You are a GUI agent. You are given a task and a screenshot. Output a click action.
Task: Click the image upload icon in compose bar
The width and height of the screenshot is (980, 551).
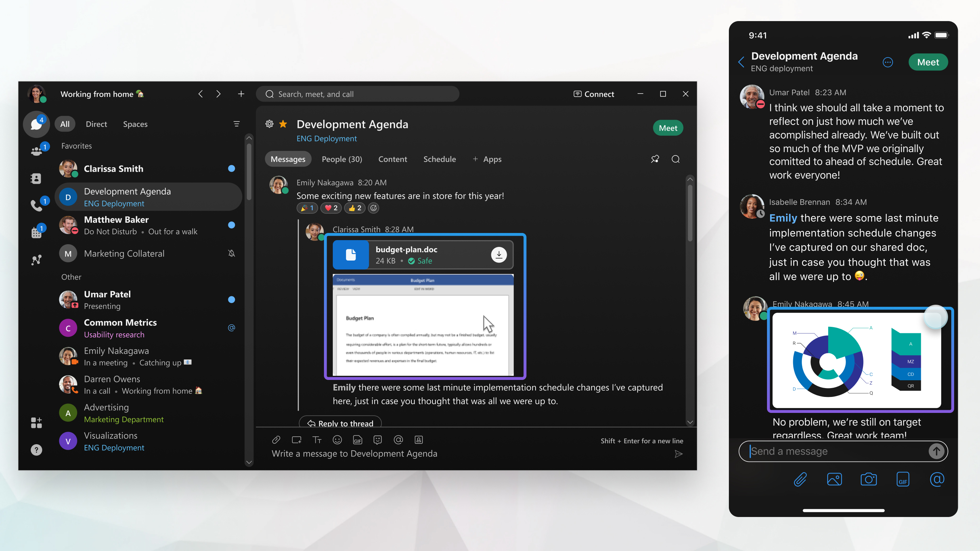coord(835,480)
